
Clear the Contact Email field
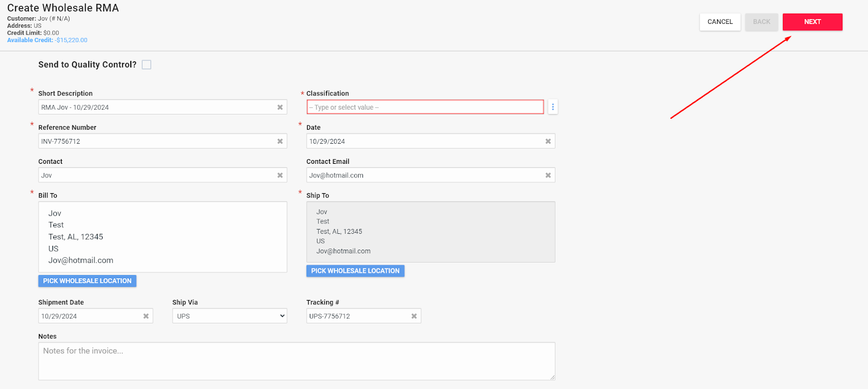[548, 175]
